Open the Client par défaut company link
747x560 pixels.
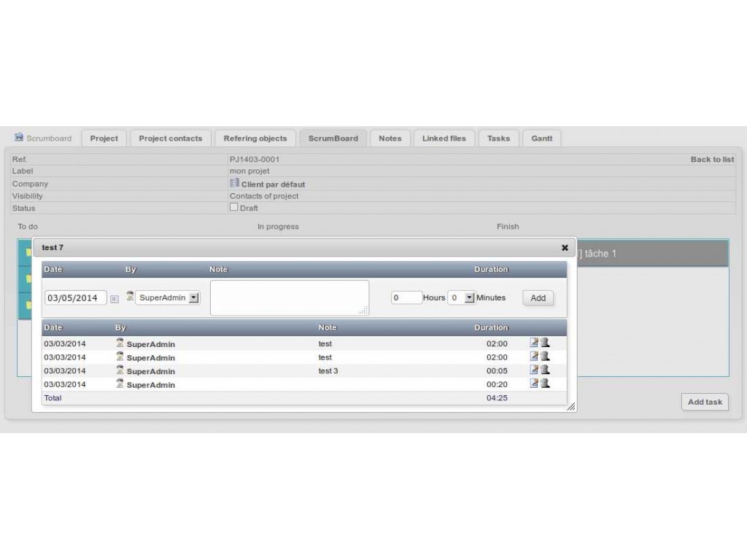point(273,184)
